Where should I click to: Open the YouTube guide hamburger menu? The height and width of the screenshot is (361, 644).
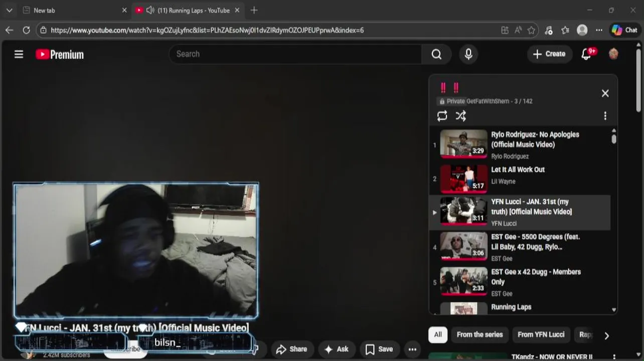(19, 54)
